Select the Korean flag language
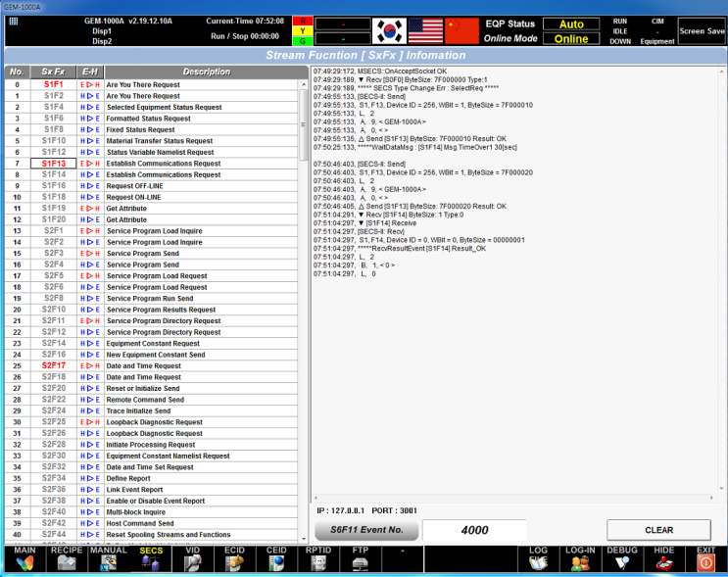Image resolution: width=728 pixels, height=577 pixels. 388,31
